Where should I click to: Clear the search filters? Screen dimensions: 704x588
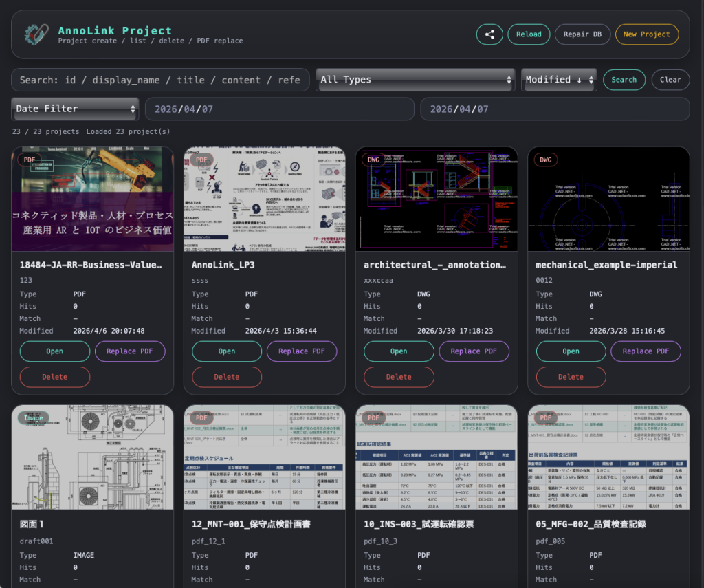coord(670,80)
